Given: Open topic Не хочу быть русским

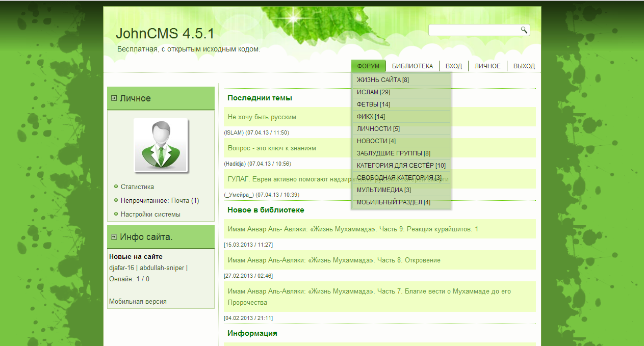Looking at the screenshot, I should (x=262, y=117).
